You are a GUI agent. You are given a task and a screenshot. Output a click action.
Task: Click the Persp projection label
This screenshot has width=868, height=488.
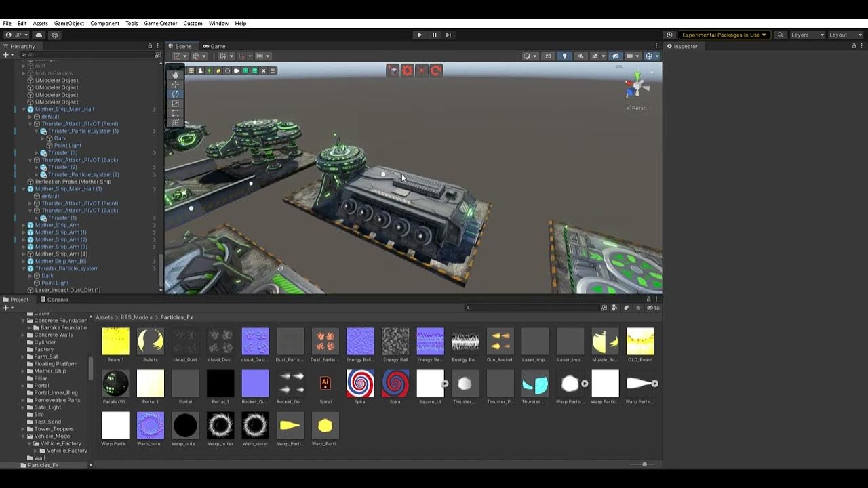tap(637, 108)
